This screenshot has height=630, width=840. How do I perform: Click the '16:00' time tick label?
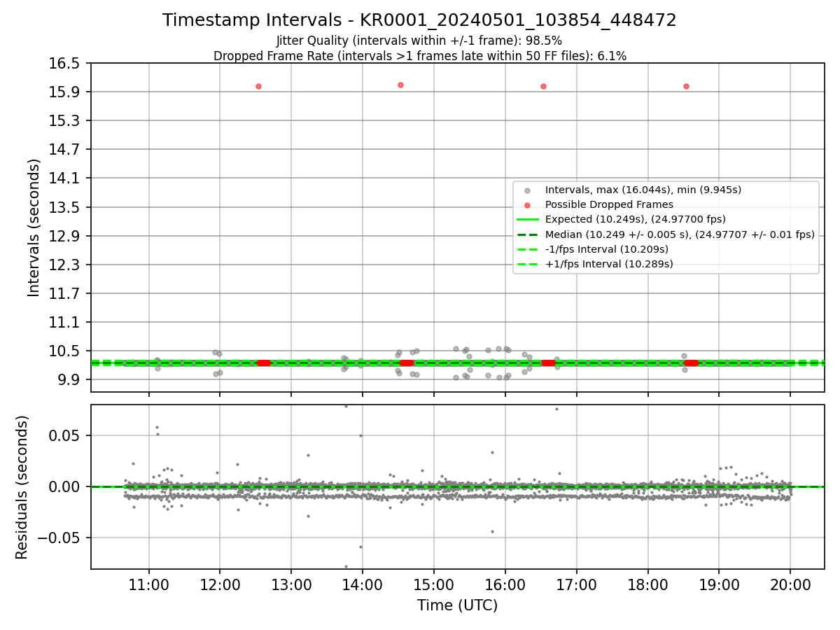(505, 584)
